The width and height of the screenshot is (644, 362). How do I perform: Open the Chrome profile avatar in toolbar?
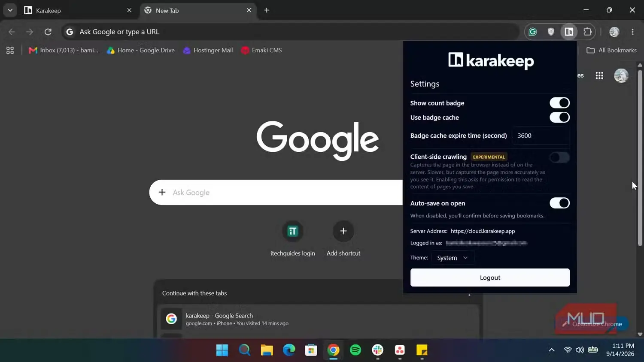point(614,32)
